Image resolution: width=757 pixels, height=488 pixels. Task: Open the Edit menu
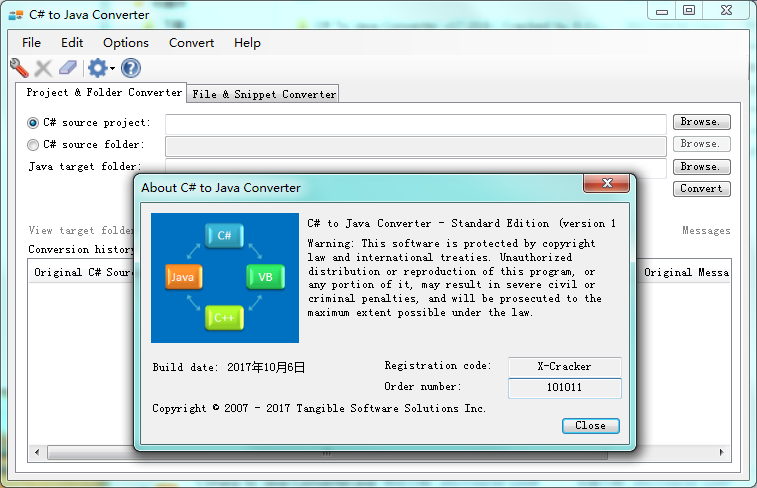[x=72, y=43]
